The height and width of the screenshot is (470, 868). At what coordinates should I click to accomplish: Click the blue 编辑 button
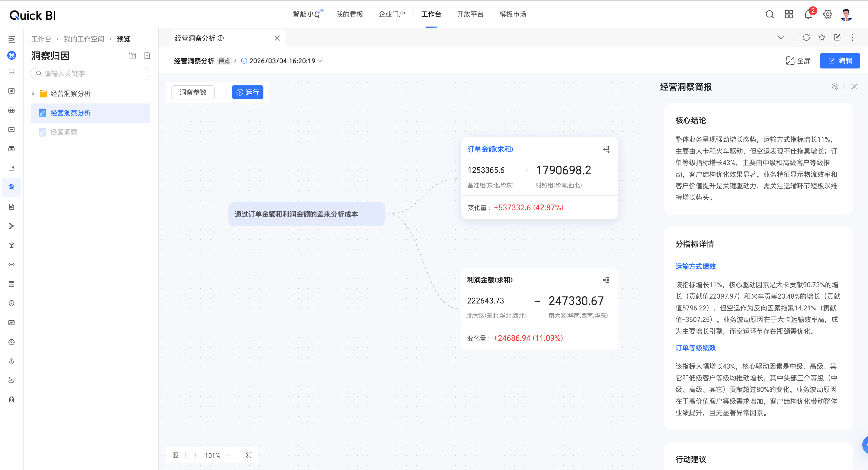(840, 61)
